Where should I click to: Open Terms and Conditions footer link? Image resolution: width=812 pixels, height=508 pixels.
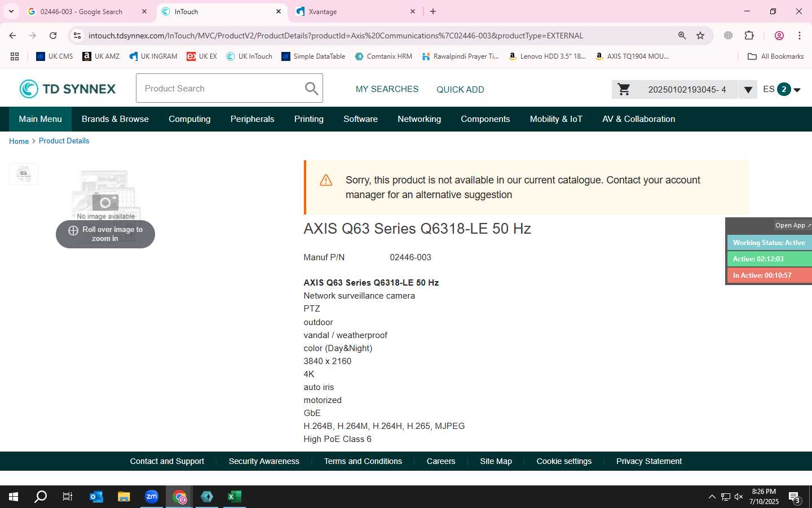point(363,461)
